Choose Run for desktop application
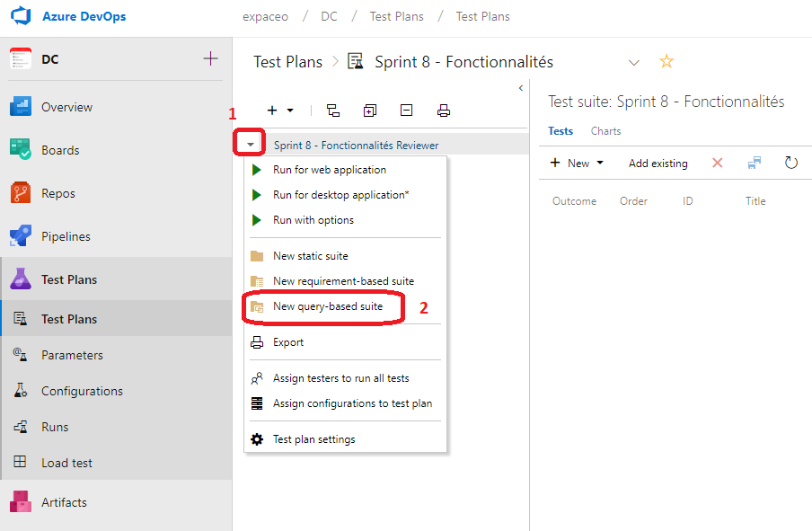The image size is (812, 531). point(346,195)
